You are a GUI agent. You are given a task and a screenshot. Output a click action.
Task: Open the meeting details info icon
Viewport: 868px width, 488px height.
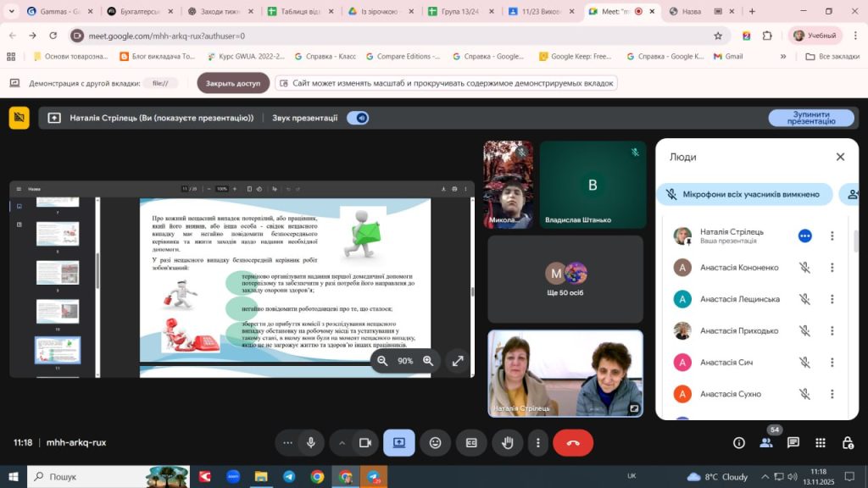739,442
